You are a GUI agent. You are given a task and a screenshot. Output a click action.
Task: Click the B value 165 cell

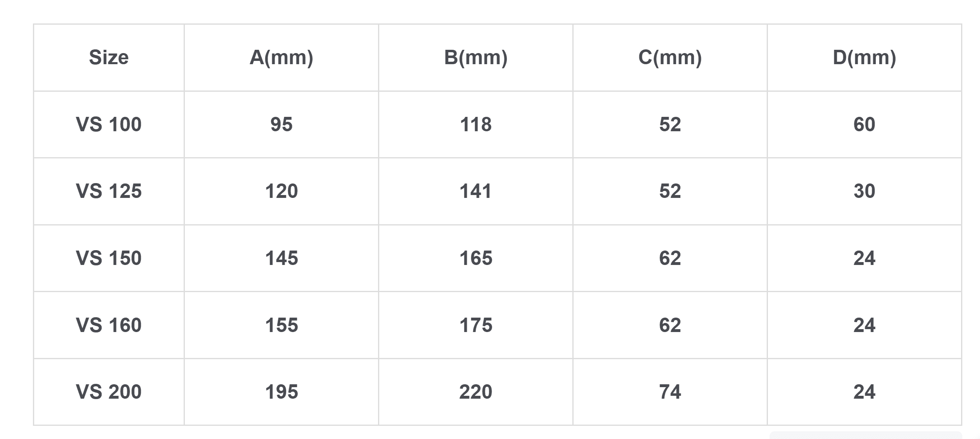click(x=476, y=258)
